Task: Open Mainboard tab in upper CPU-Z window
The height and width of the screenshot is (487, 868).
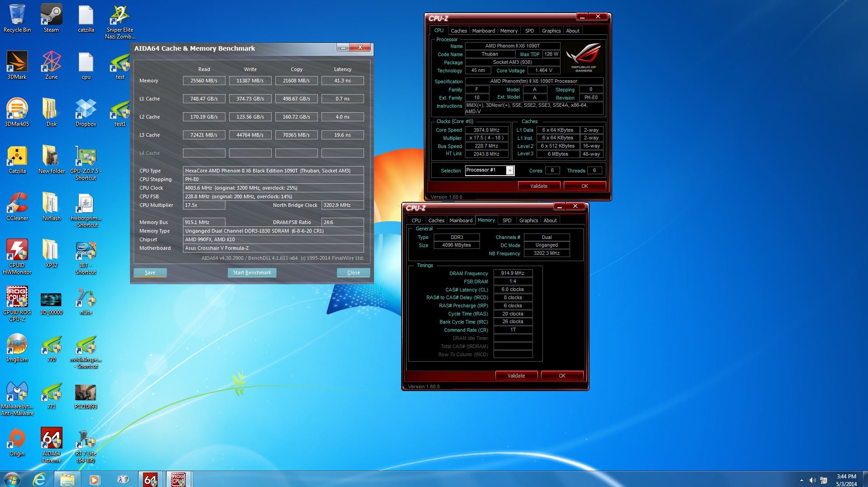Action: (483, 31)
